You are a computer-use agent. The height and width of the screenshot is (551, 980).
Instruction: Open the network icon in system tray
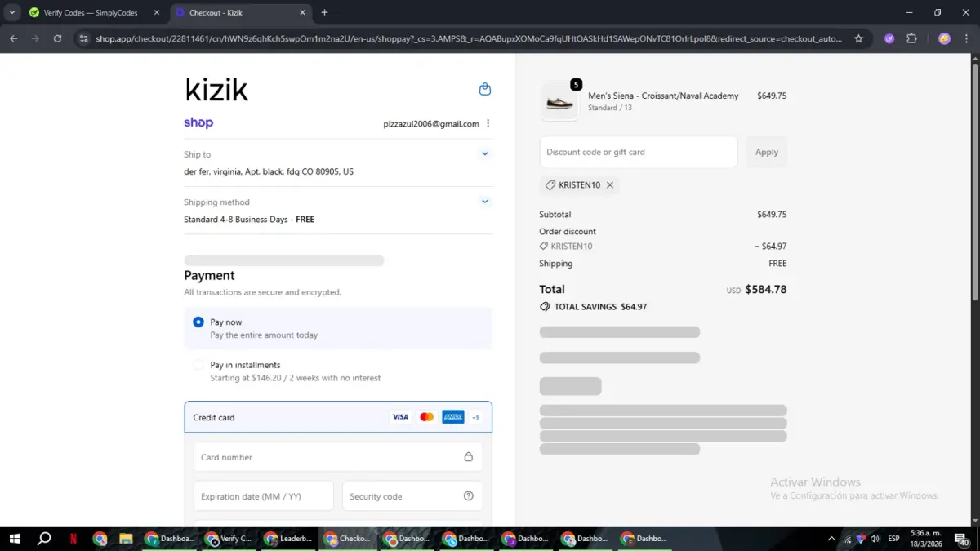pyautogui.click(x=847, y=539)
